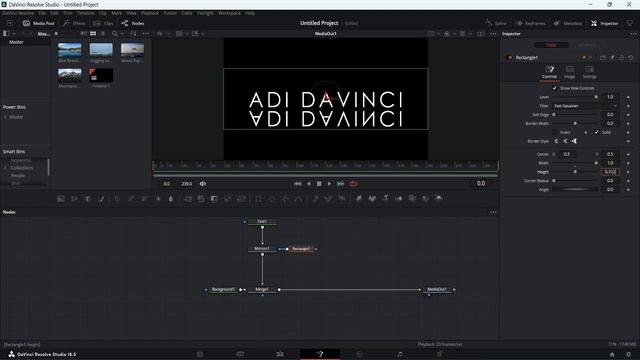Viewport: 640px width, 360px height.
Task: Toggle the Nodes panel button
Action: coord(133,23)
